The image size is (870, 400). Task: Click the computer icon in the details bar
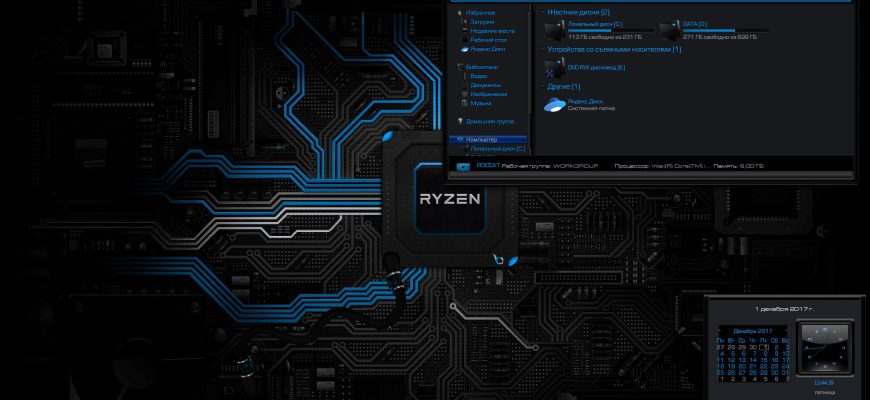pos(463,166)
